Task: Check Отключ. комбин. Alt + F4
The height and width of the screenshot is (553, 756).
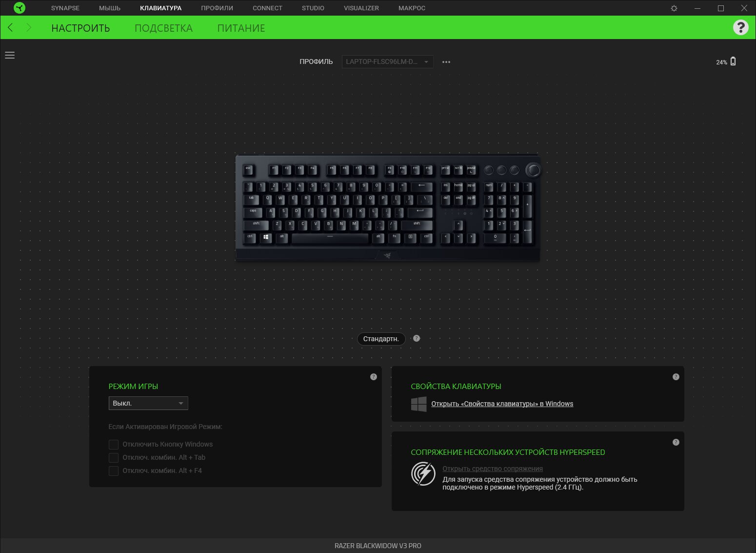Action: click(x=114, y=471)
